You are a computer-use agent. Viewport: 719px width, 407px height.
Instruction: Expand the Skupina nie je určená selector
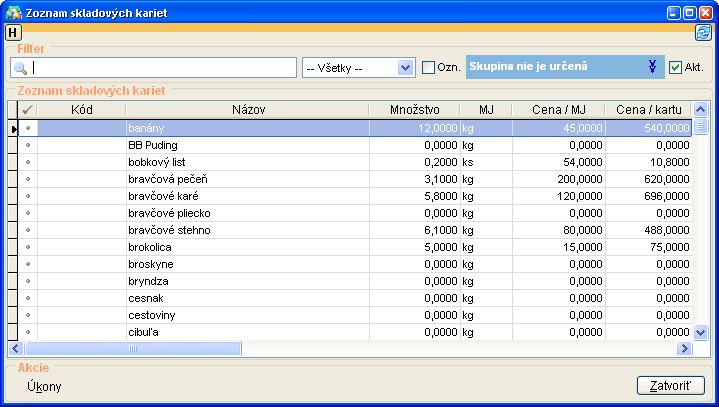652,67
